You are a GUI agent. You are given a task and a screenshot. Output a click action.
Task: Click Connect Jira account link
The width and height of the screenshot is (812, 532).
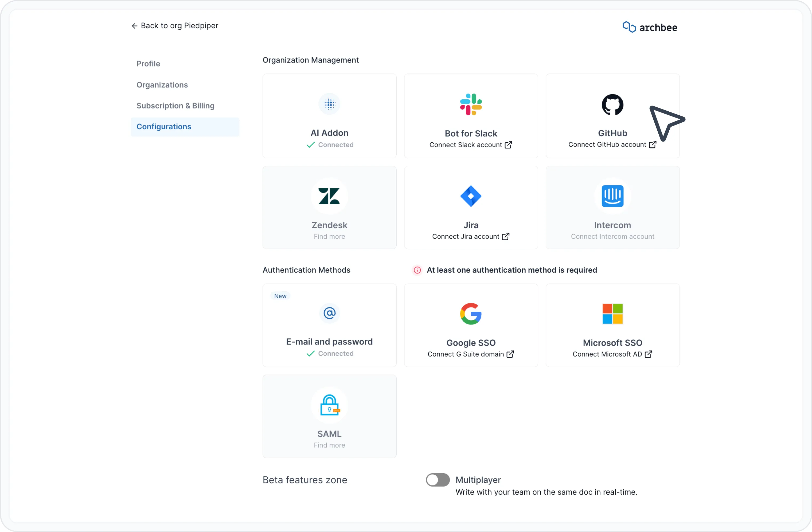471,236
